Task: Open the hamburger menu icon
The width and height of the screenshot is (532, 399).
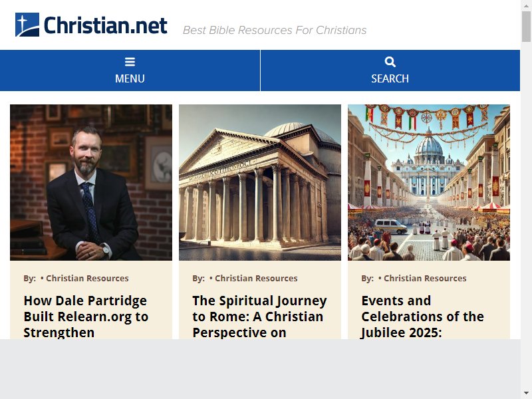Action: click(x=130, y=62)
